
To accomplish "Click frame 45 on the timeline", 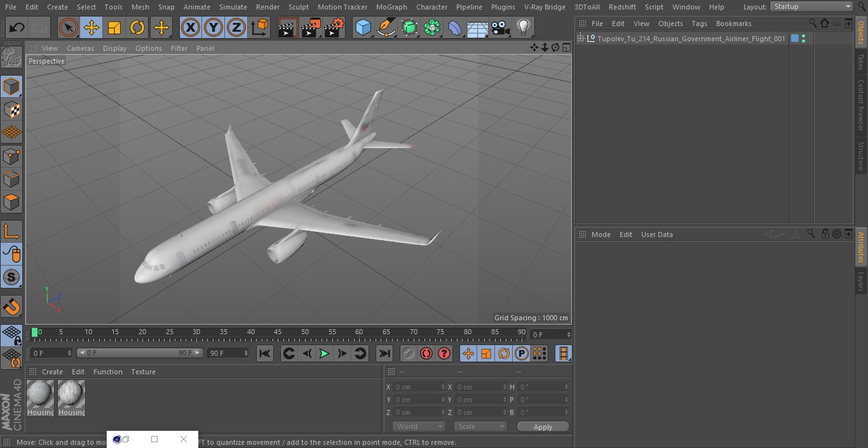I will point(278,332).
